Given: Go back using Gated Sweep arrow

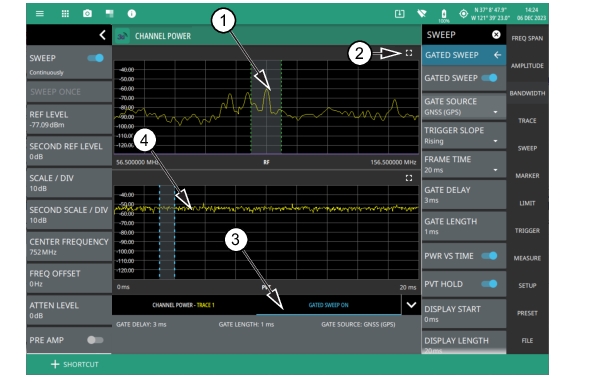Looking at the screenshot, I should tap(497, 55).
